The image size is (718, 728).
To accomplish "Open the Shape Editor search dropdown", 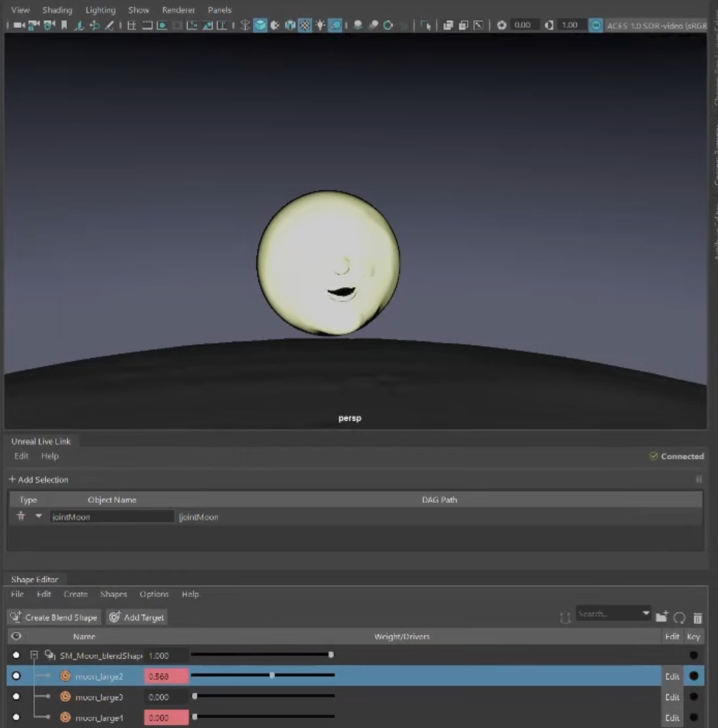I will tap(646, 614).
